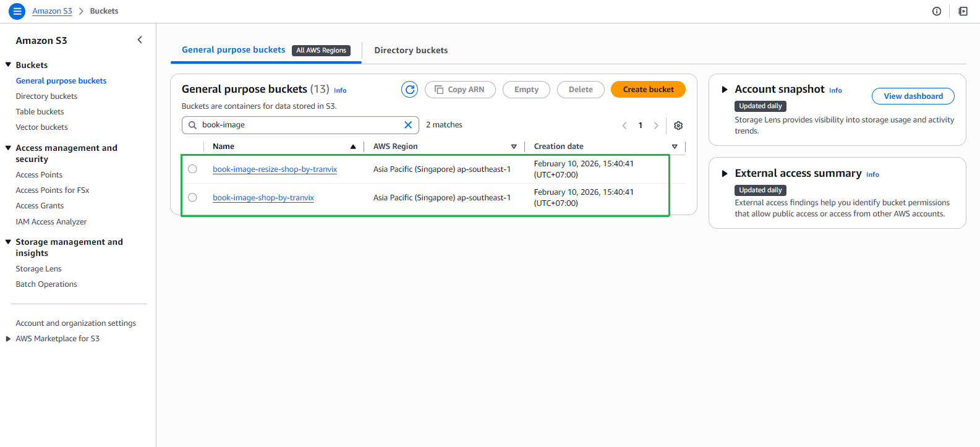Expand the External access summary panel
Image resolution: width=980 pixels, height=447 pixels.
coord(725,174)
